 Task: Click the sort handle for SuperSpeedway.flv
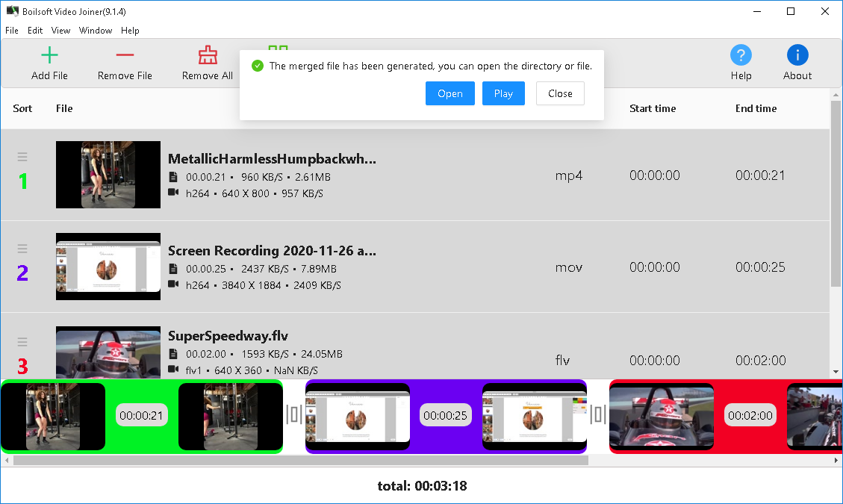(22, 342)
